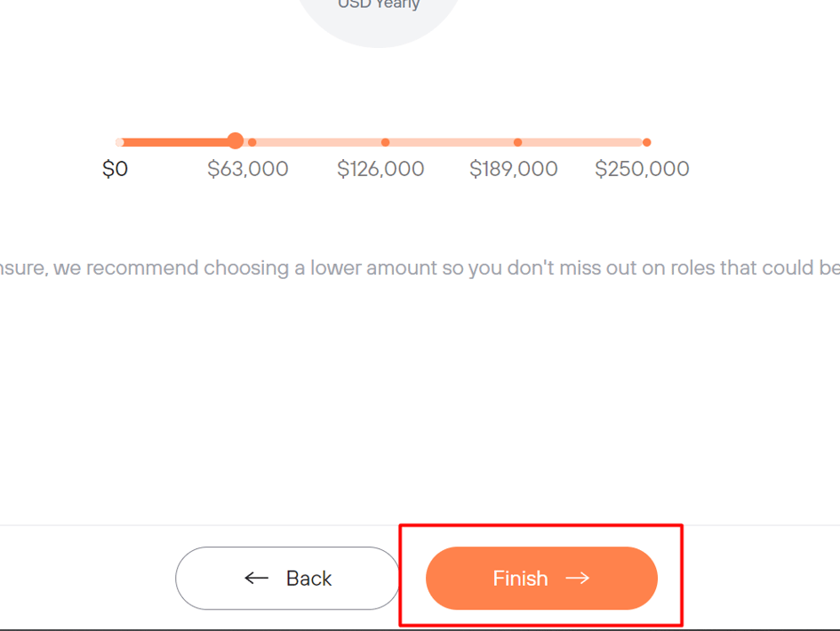Screen dimensions: 840x631
Task: Click the small dot at the slider's start
Action: click(x=119, y=141)
